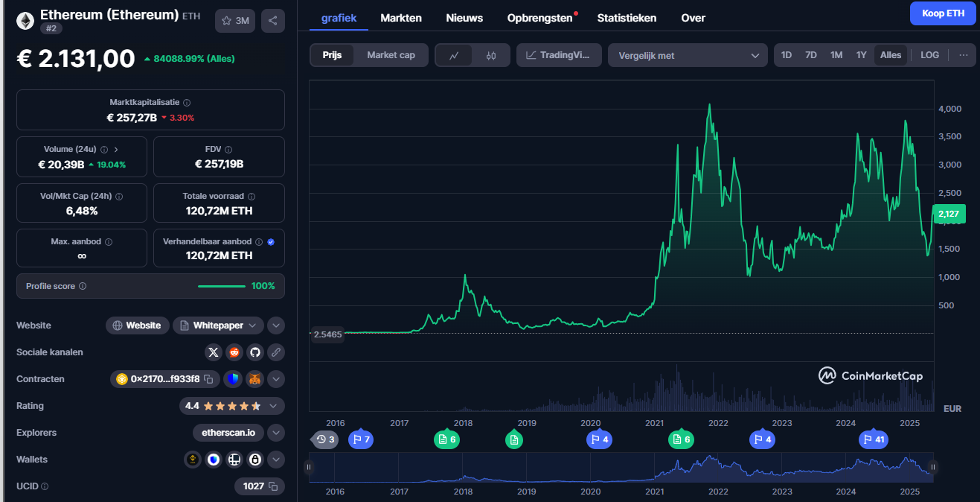980x502 pixels.
Task: Set chart range to 1Y
Action: [x=862, y=55]
